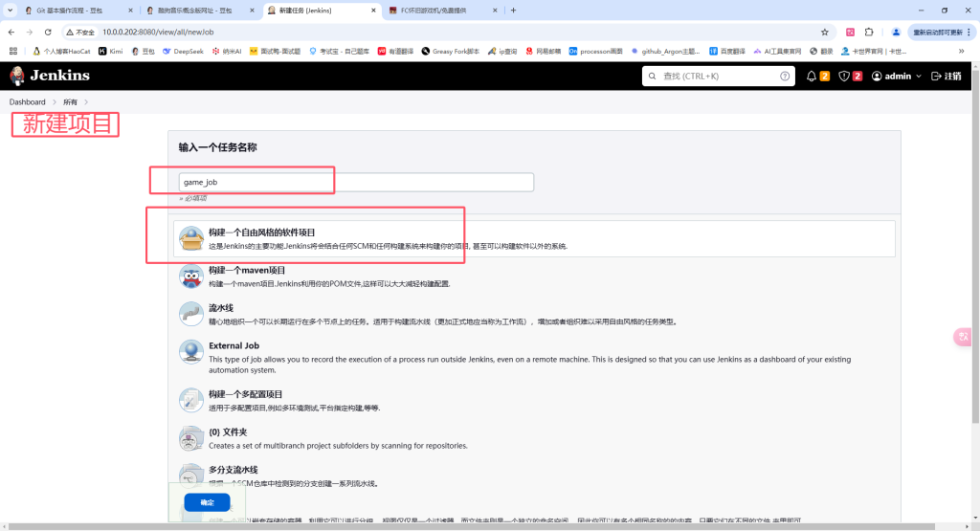Expand the Dashboard breadcrumb chevron
This screenshot has width=980, height=531.
click(x=55, y=101)
